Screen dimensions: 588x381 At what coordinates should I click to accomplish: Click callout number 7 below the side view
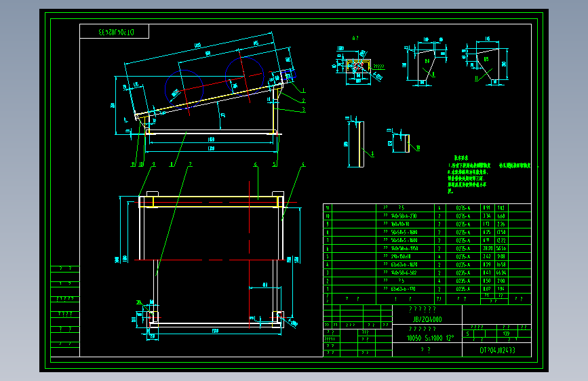[x=190, y=164]
